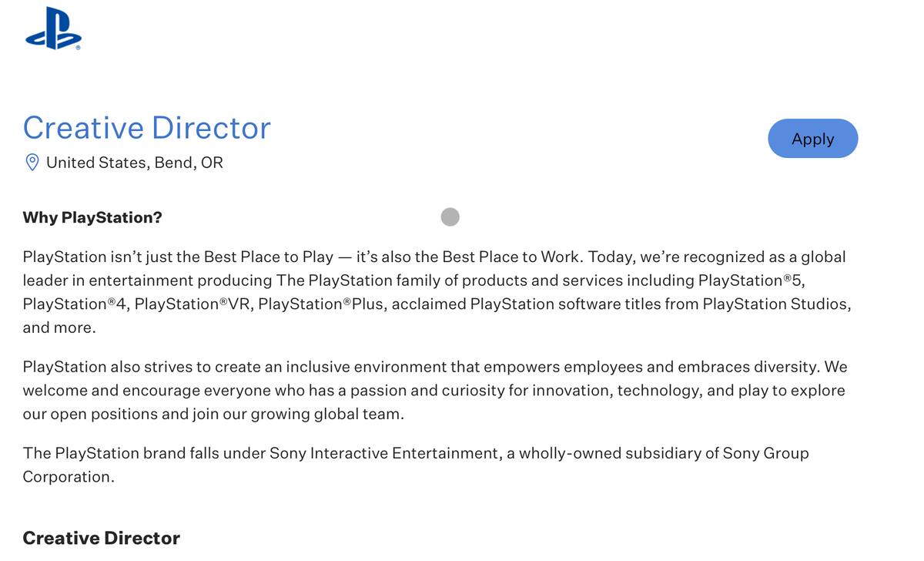
Task: Click the United States, Bend, OR location
Action: [135, 163]
